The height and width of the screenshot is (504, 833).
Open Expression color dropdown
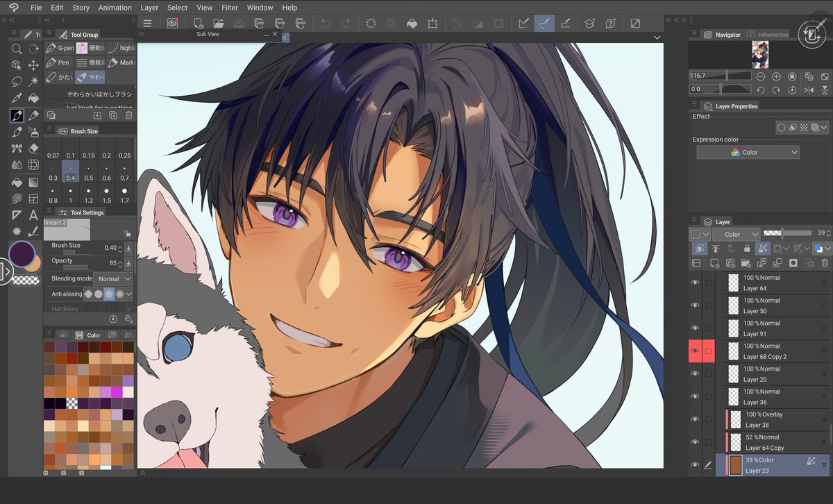pos(748,152)
